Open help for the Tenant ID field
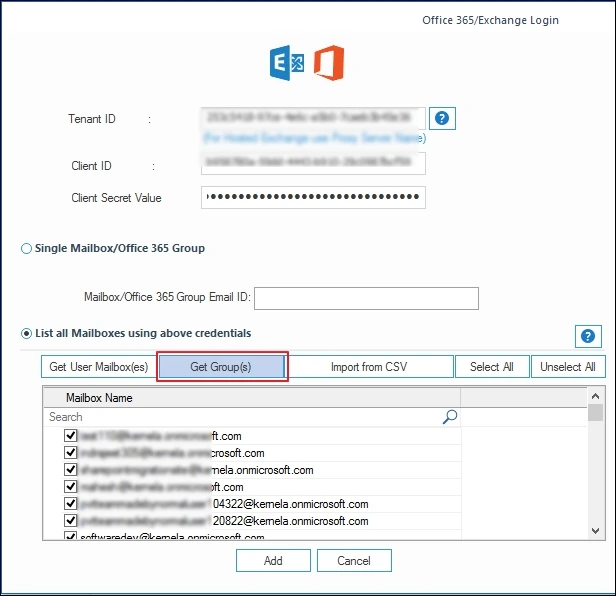 442,118
